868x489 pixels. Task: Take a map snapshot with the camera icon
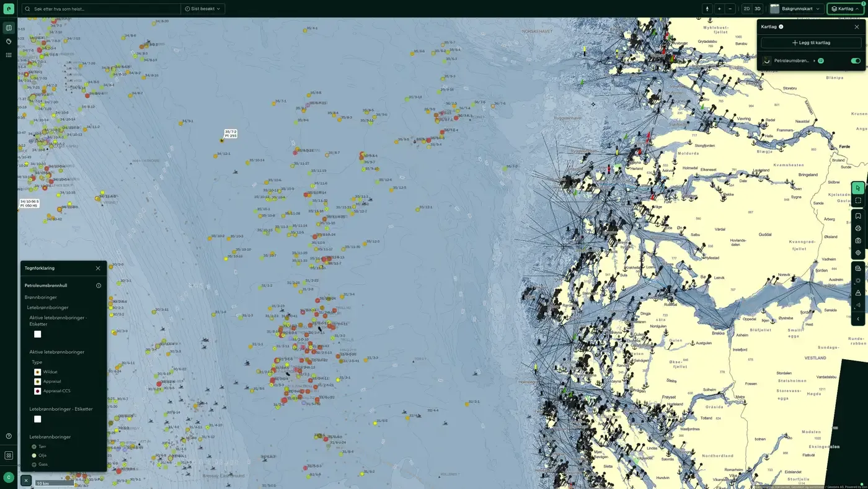click(858, 241)
